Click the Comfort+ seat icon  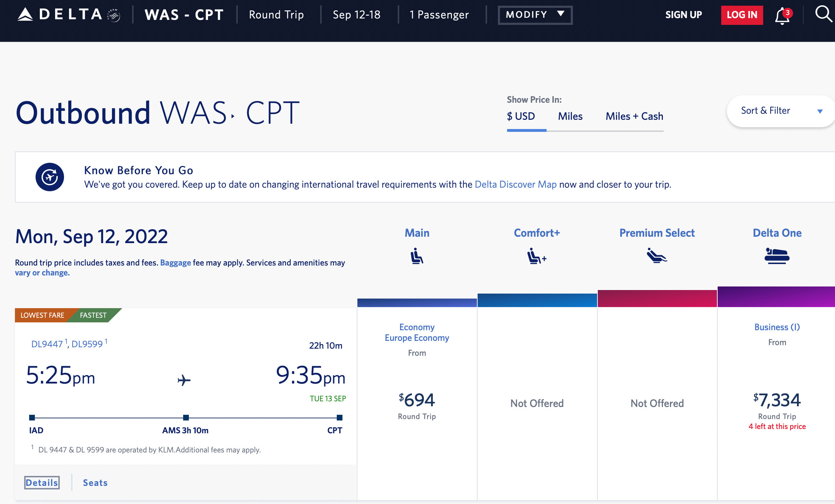click(x=537, y=256)
